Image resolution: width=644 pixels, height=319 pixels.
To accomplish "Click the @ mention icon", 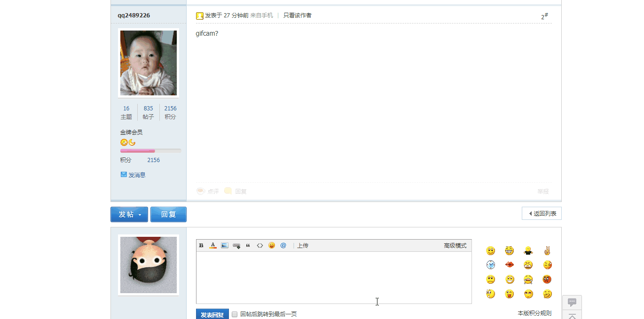I will 283,245.
